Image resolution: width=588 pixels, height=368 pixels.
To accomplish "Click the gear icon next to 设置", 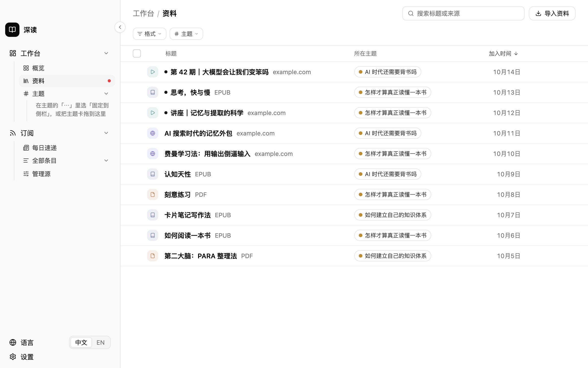I will (13, 357).
